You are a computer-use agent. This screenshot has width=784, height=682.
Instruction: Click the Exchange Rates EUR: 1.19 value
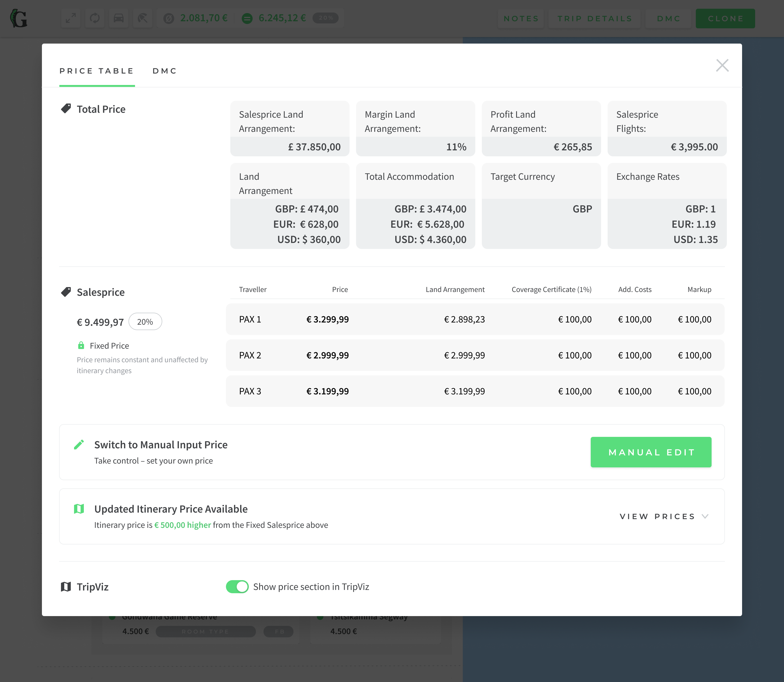(x=693, y=224)
